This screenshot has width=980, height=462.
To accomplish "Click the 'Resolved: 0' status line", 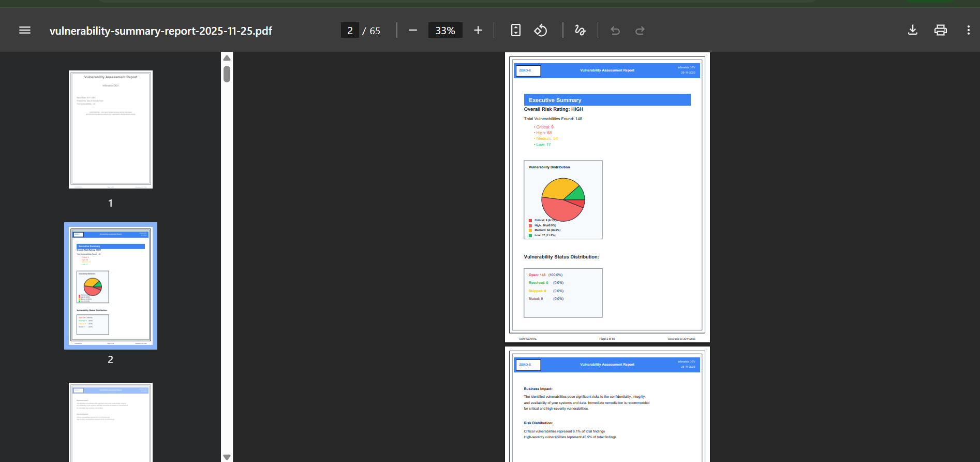I will [546, 283].
